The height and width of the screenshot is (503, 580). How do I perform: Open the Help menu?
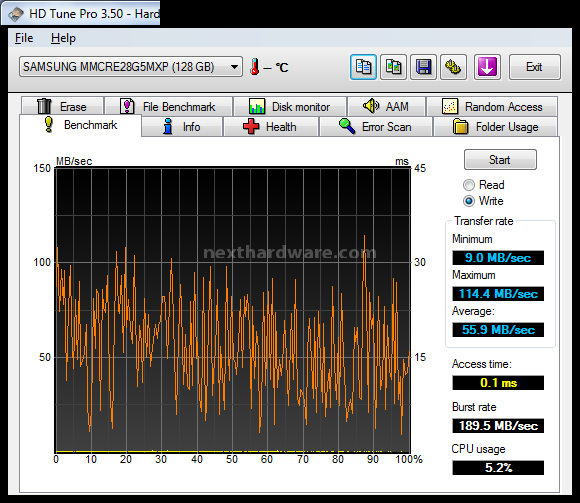pyautogui.click(x=63, y=38)
